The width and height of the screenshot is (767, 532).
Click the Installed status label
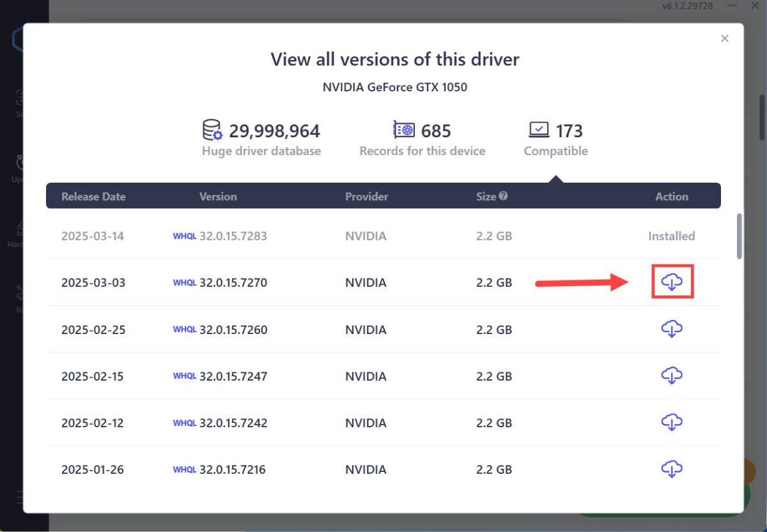click(671, 236)
